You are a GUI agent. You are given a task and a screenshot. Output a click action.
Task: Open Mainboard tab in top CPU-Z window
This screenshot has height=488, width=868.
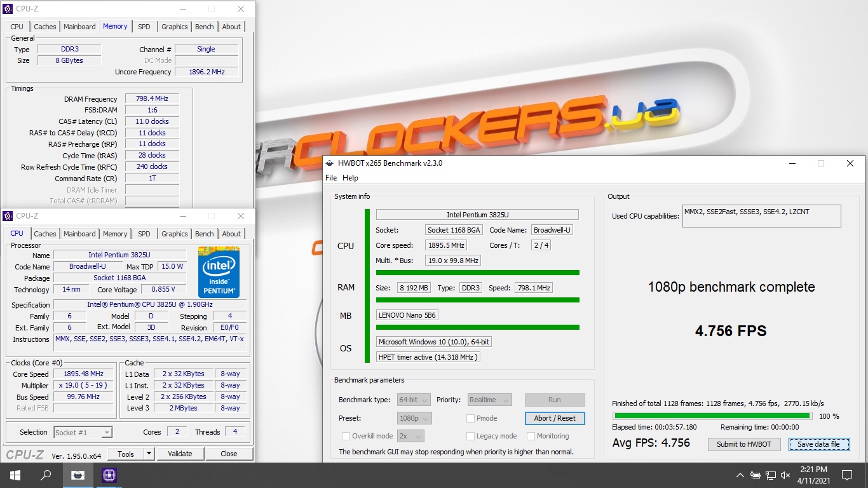pyautogui.click(x=79, y=27)
